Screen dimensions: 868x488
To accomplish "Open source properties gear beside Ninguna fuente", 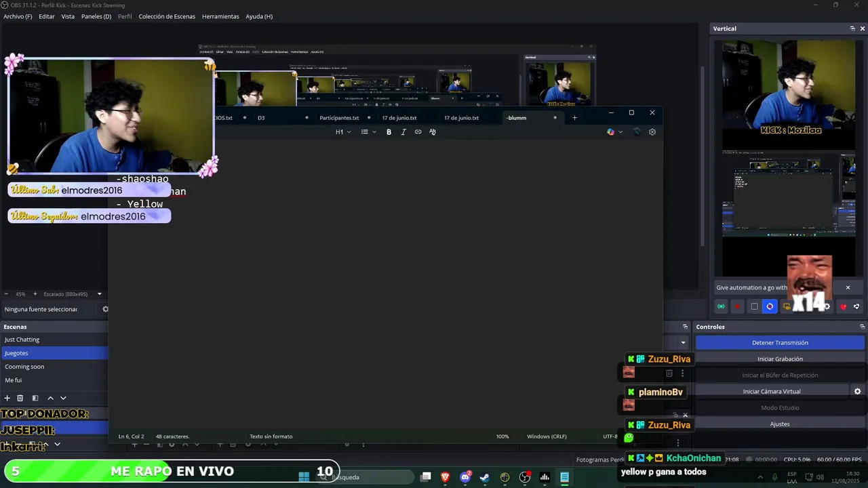I will click(105, 309).
